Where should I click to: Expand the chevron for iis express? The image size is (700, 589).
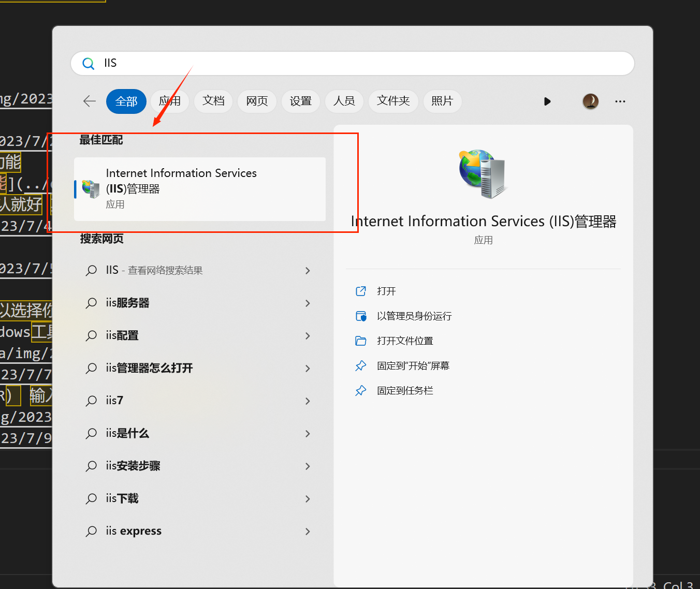(x=308, y=532)
